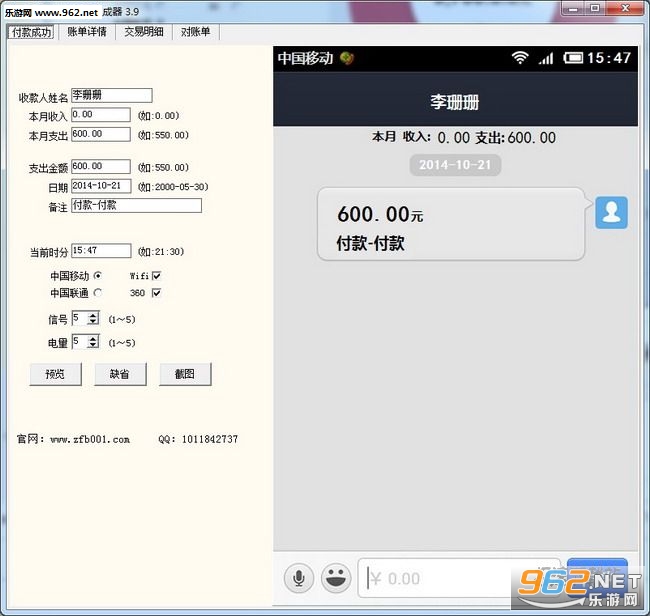Click the 360 icon beside 中国移动
The width and height of the screenshot is (650, 616).
[347, 58]
